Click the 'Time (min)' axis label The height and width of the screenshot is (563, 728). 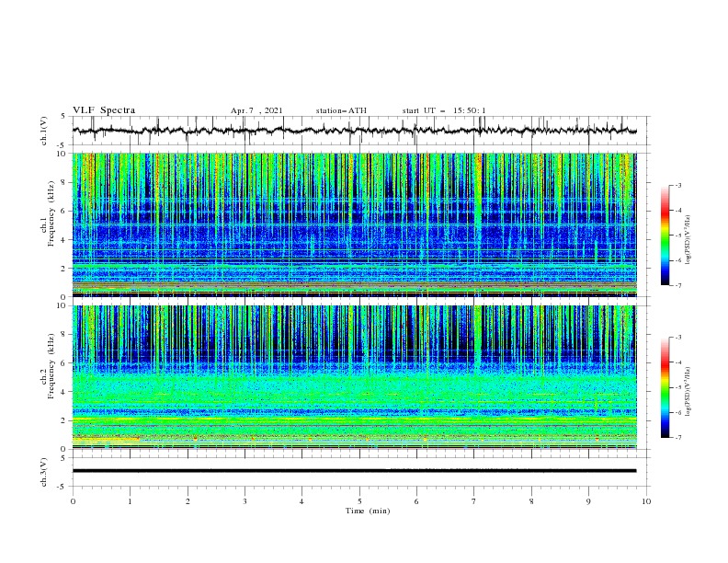[368, 511]
